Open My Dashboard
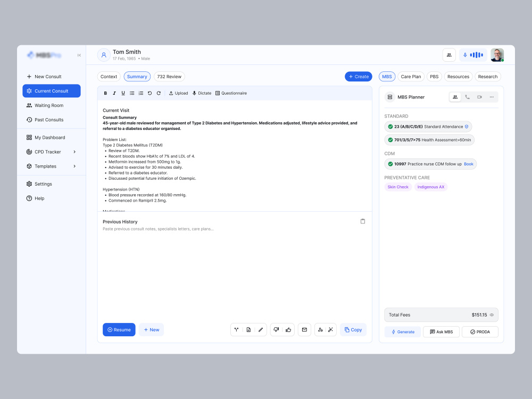The height and width of the screenshot is (399, 532). pyautogui.click(x=51, y=137)
